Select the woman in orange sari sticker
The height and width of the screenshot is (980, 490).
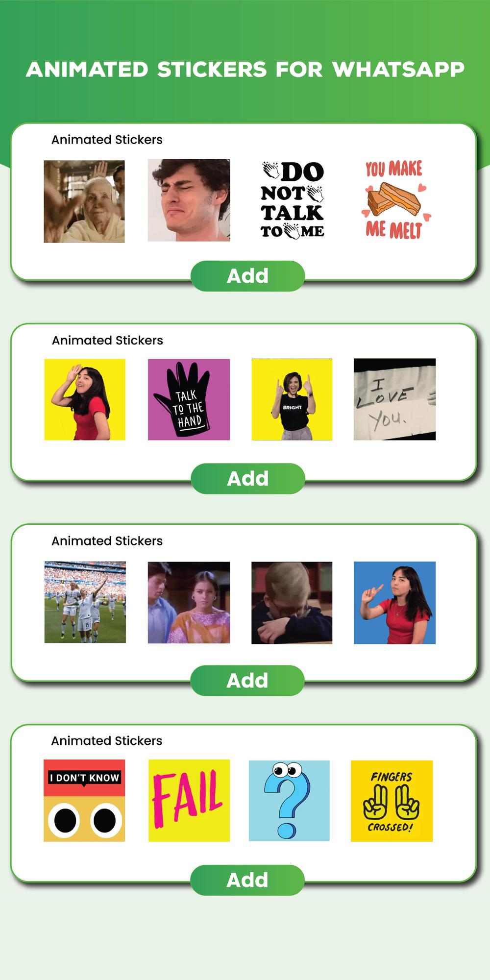click(x=189, y=603)
